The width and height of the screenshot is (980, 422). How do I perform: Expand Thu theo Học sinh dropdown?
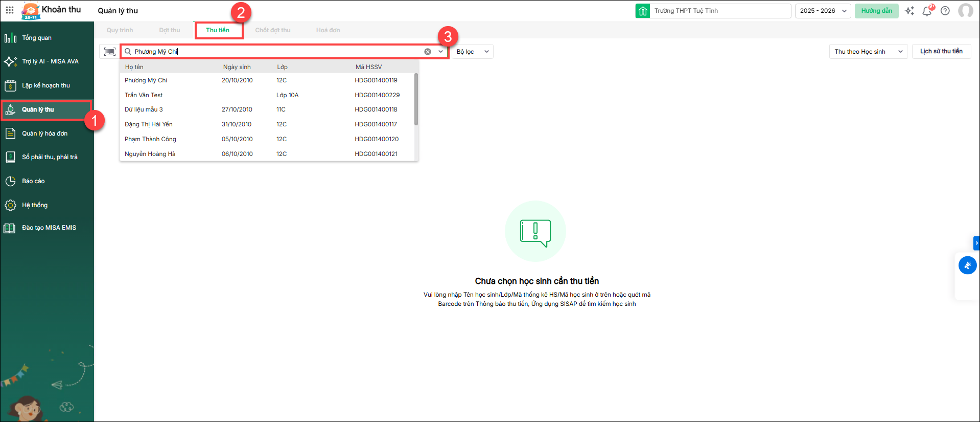coord(868,52)
